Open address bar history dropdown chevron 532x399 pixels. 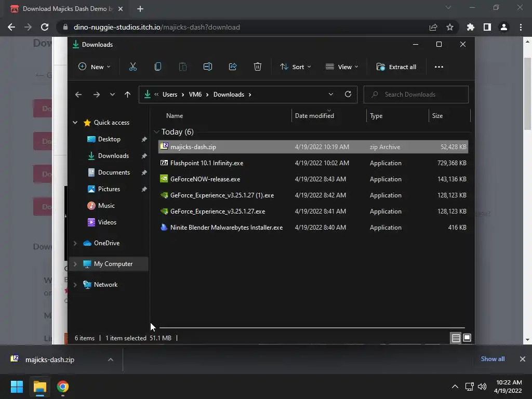[331, 95]
